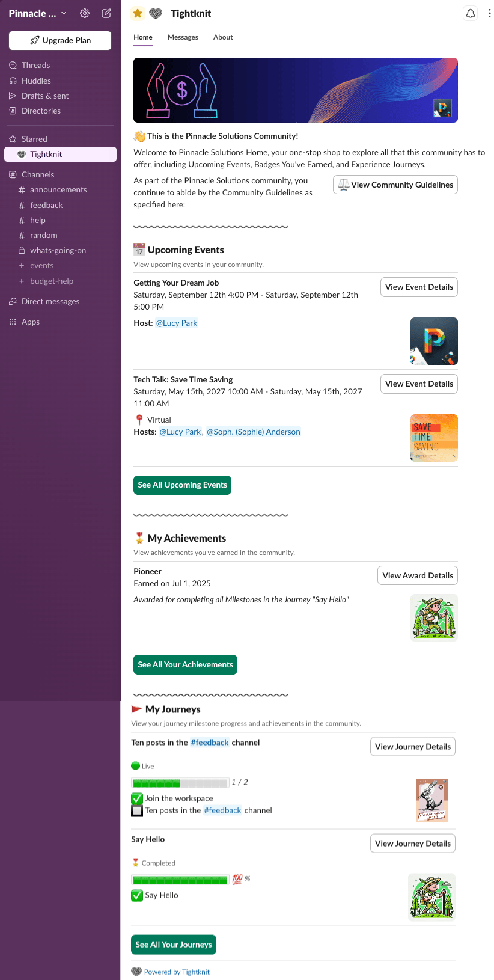494x980 pixels.
Task: Click the hash icon beside announcements
Action: (22, 189)
